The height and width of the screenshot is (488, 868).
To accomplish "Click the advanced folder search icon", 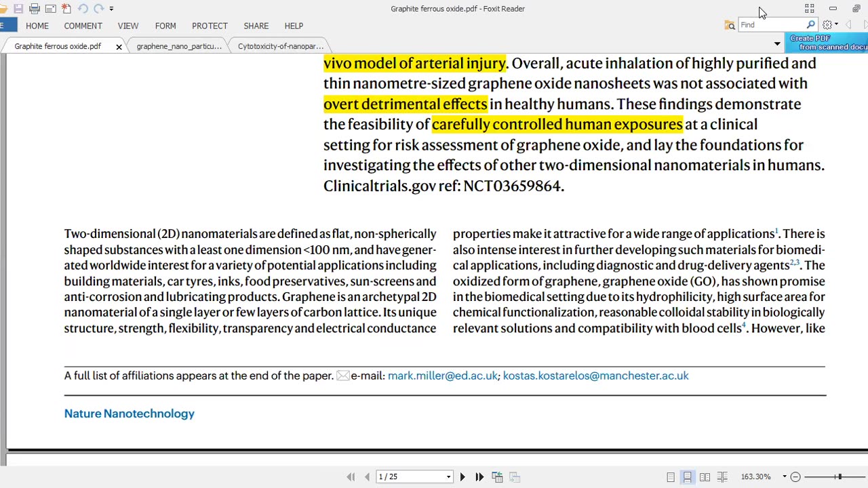I will click(730, 25).
